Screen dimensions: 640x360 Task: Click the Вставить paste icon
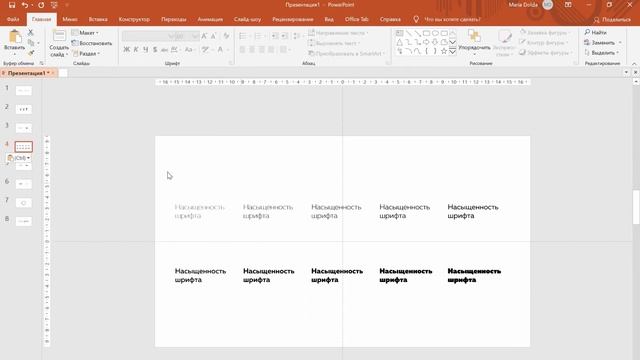(15, 37)
